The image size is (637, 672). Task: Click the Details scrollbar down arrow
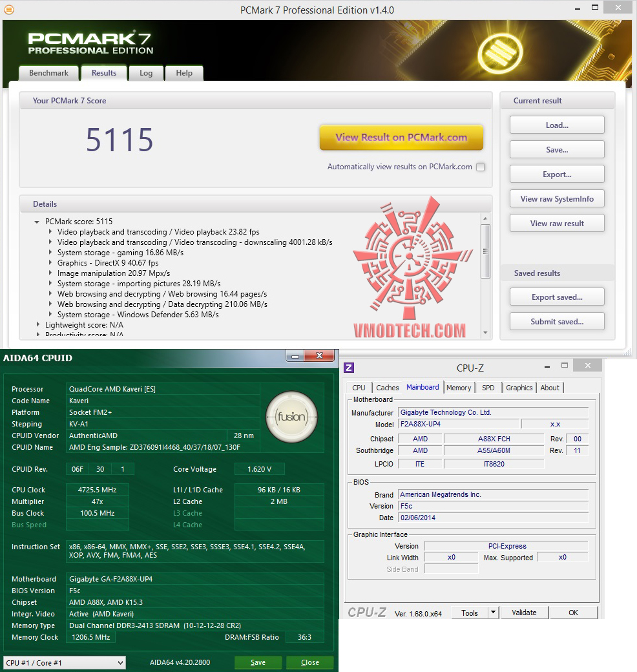[485, 333]
